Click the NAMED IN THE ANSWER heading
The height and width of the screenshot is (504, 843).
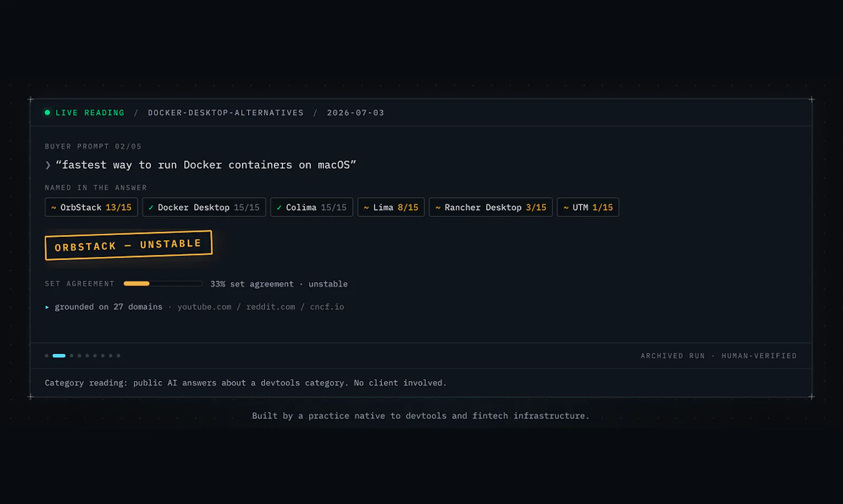click(x=96, y=187)
